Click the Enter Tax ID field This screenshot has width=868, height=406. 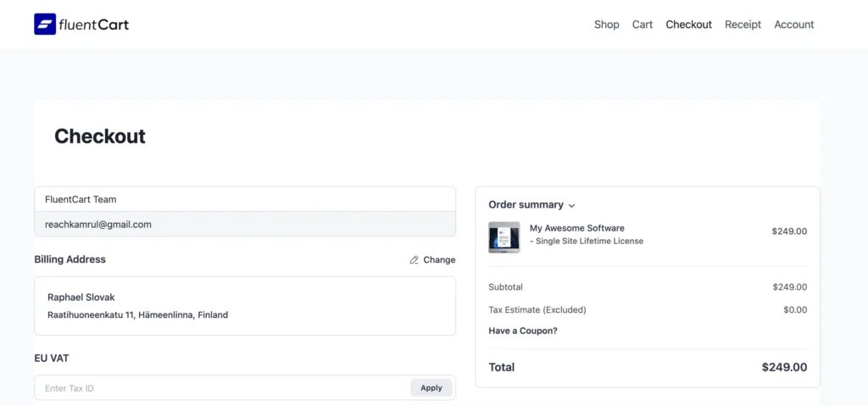(x=222, y=388)
